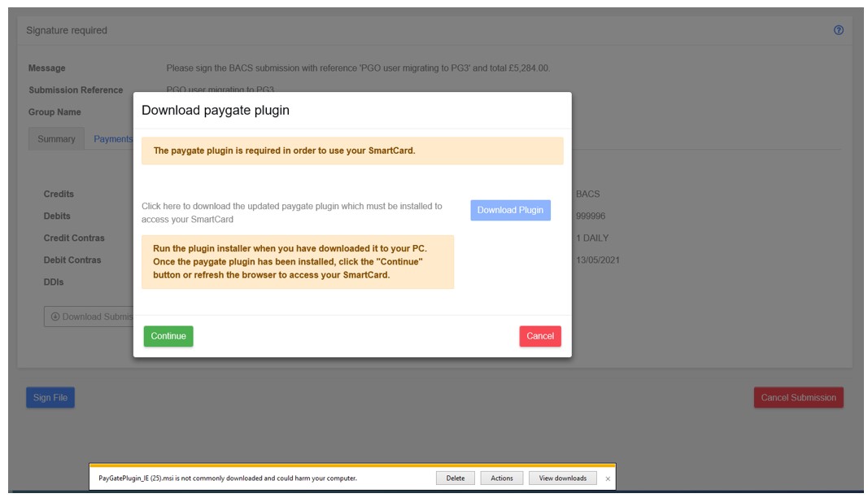Delete the PayGatePlugin download
Image resolution: width=868 pixels, height=498 pixels.
(455, 478)
